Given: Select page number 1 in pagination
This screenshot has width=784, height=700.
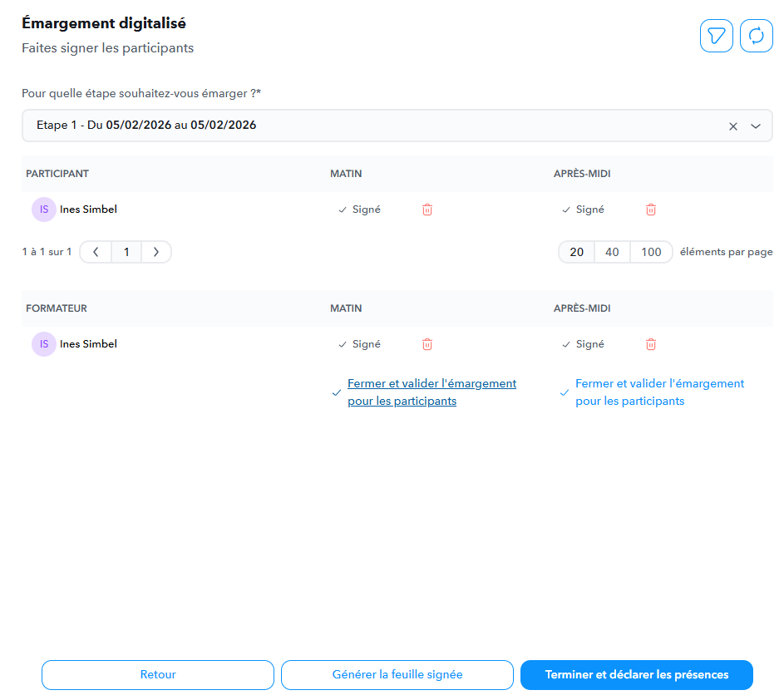Looking at the screenshot, I should [x=126, y=252].
